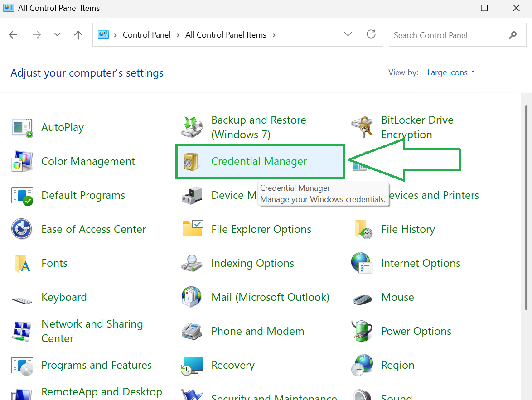Select the Default Programs icon
This screenshot has height=400, width=532.
[22, 195]
